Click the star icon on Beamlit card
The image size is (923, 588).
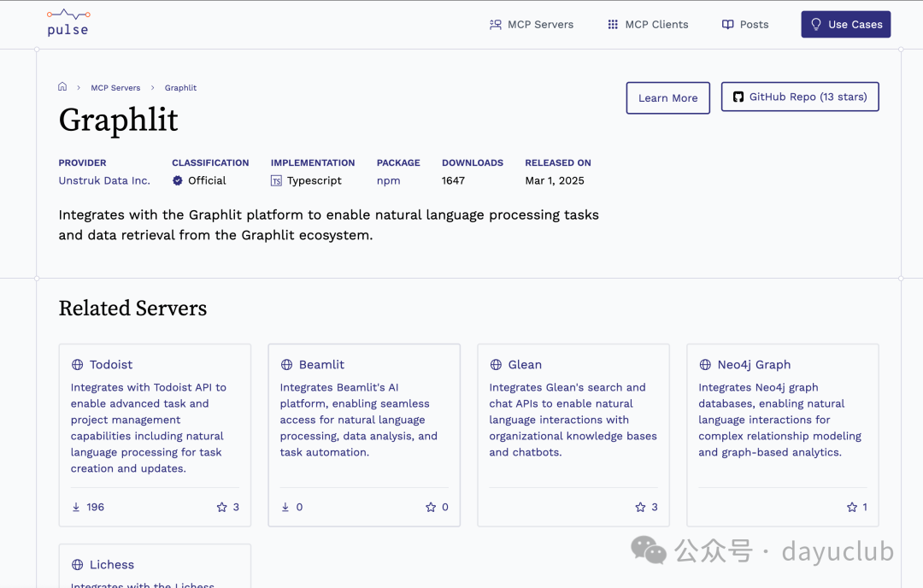(x=431, y=507)
